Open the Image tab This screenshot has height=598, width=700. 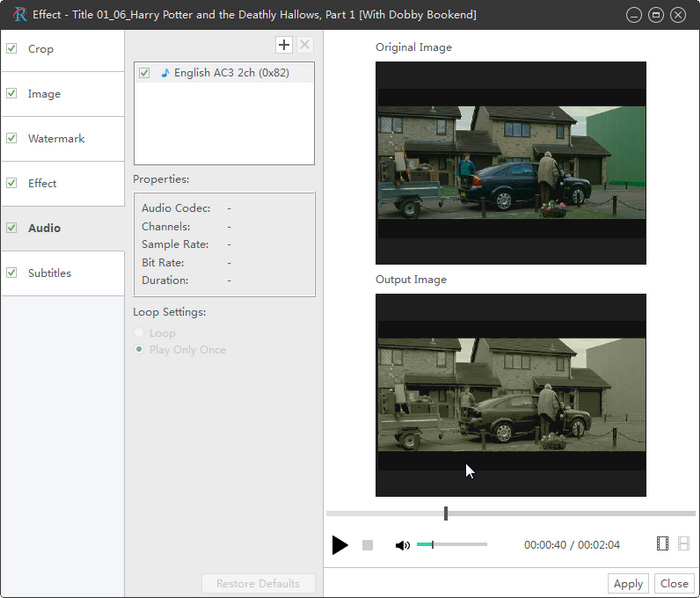[x=44, y=94]
